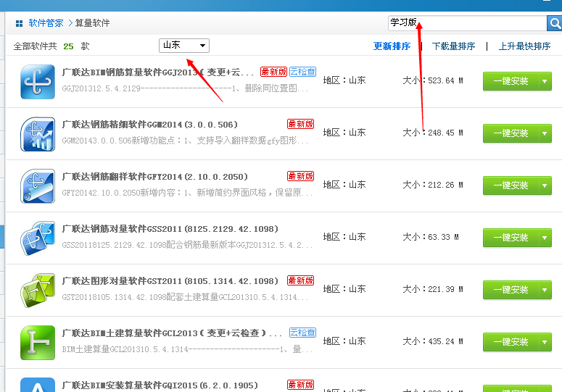The image size is (562, 392).
Task: Click 最新版 badge on GST2011 row
Action: pyautogui.click(x=300, y=280)
